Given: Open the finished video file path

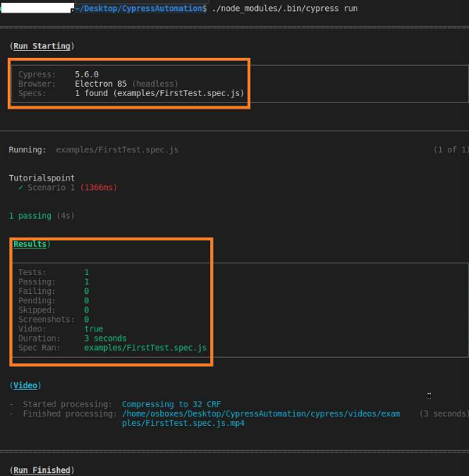Looking at the screenshot, I should pos(261,413).
